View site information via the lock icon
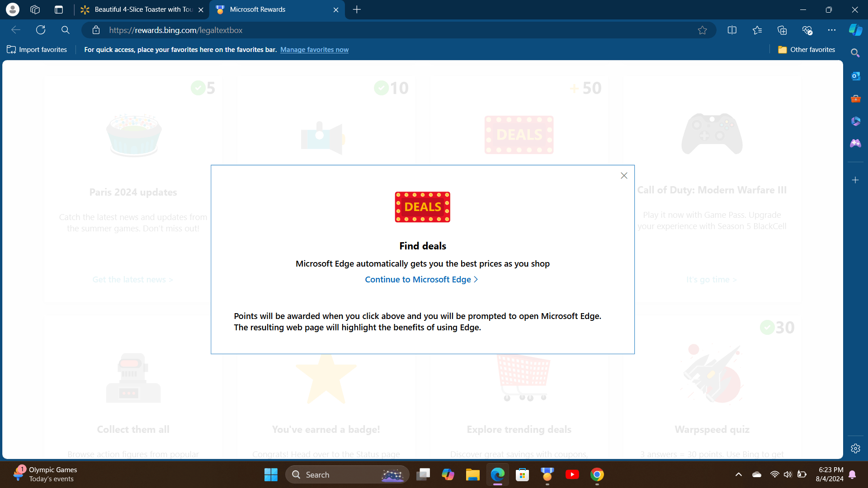This screenshot has width=868, height=488. pos(96,30)
